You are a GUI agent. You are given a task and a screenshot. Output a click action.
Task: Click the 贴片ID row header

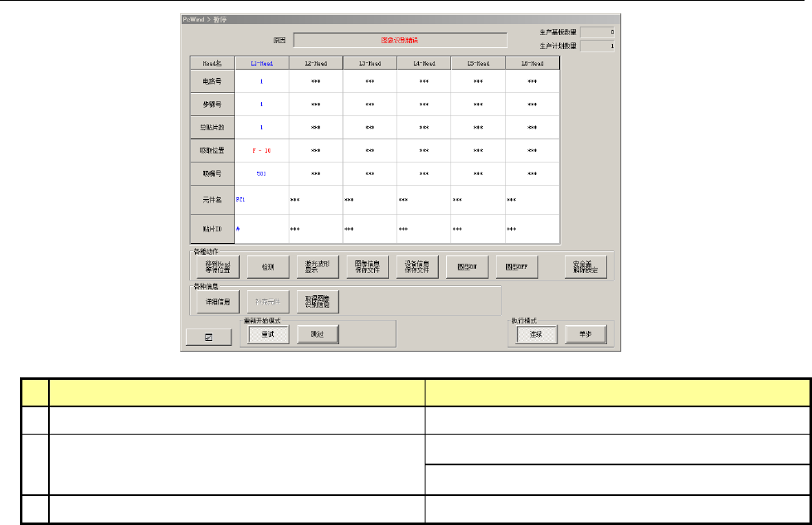click(x=212, y=229)
